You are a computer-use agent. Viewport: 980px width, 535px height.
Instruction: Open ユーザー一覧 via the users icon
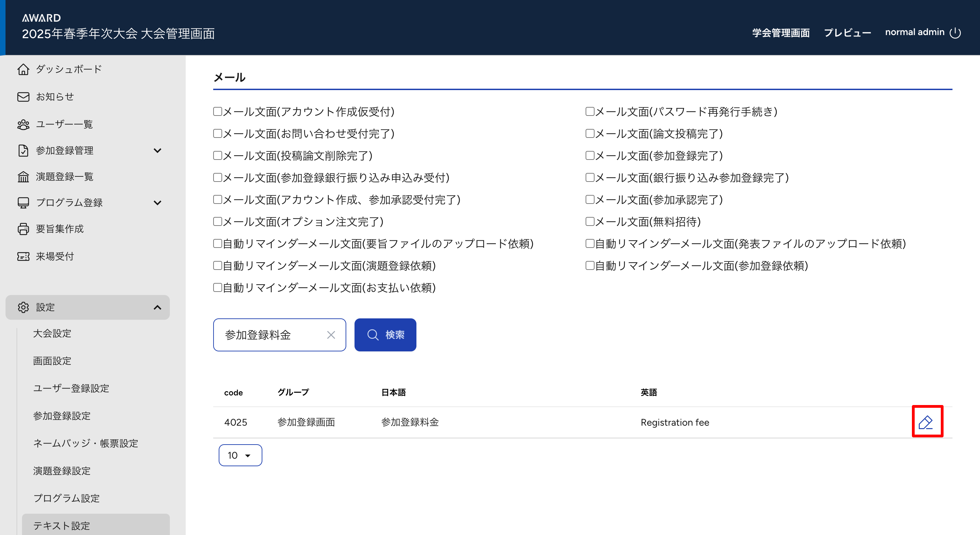point(23,124)
